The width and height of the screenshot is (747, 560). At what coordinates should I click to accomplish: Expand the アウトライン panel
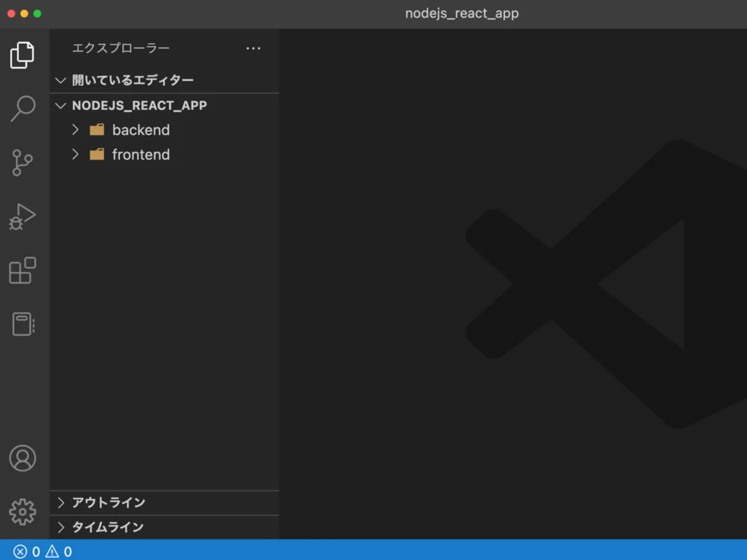tap(61, 502)
